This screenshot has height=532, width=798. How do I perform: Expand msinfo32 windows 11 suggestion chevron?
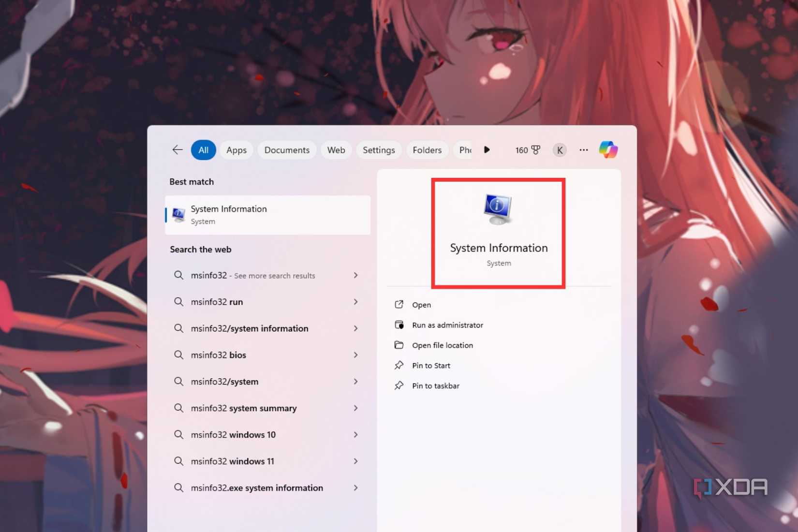coord(355,461)
